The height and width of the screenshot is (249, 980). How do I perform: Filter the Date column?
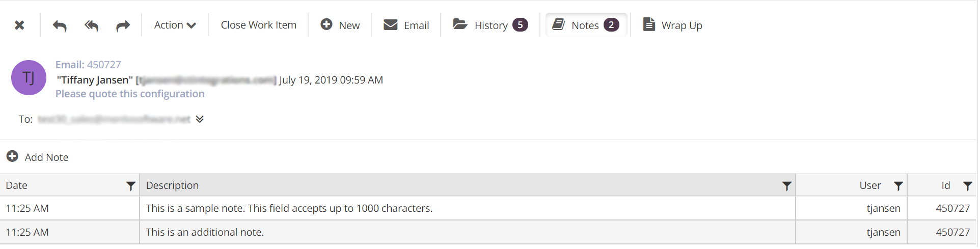click(x=131, y=186)
